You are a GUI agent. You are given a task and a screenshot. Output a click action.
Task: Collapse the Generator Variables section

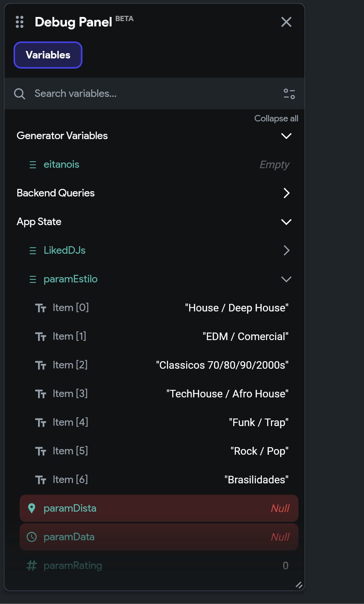tap(286, 136)
